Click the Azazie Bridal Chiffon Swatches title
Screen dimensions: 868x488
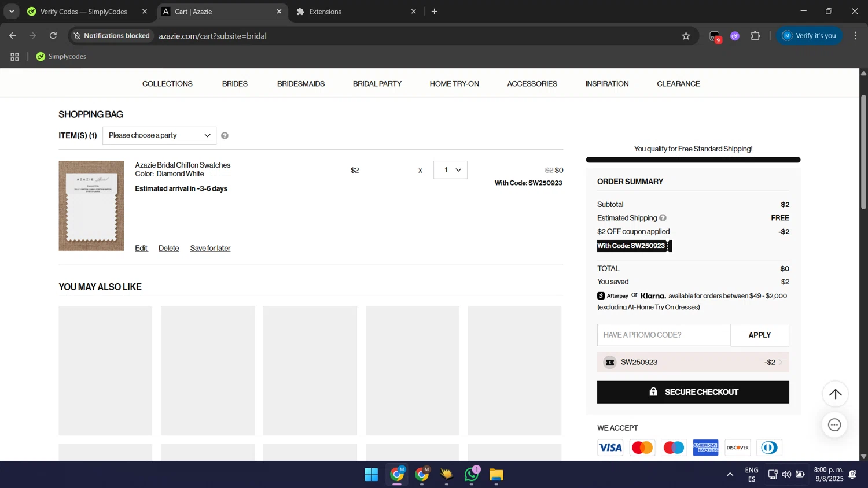click(183, 165)
